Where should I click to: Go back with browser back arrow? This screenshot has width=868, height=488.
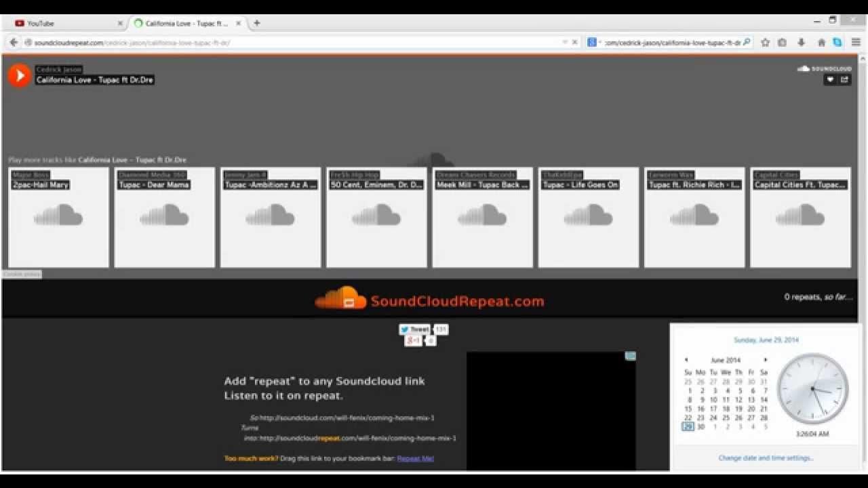(x=14, y=42)
